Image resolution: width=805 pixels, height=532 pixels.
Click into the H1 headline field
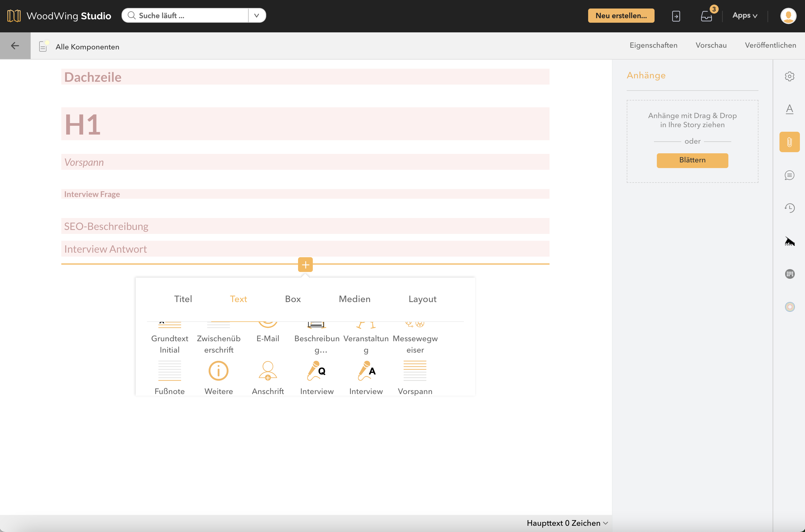305,124
